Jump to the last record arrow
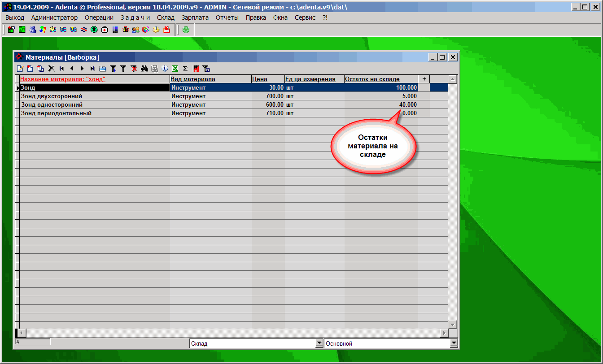 (x=92, y=69)
